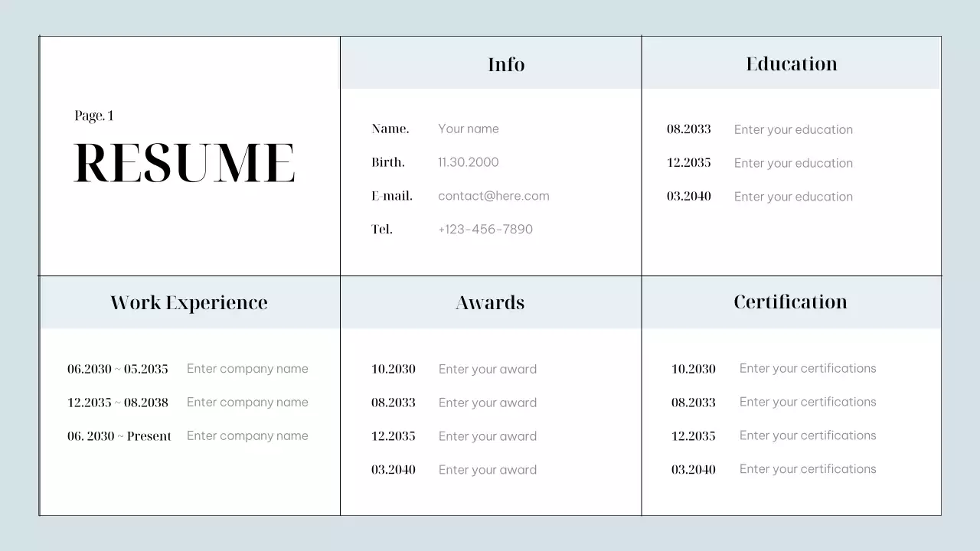980x551 pixels.
Task: Select the phone number +123-456-7890
Action: (x=485, y=230)
